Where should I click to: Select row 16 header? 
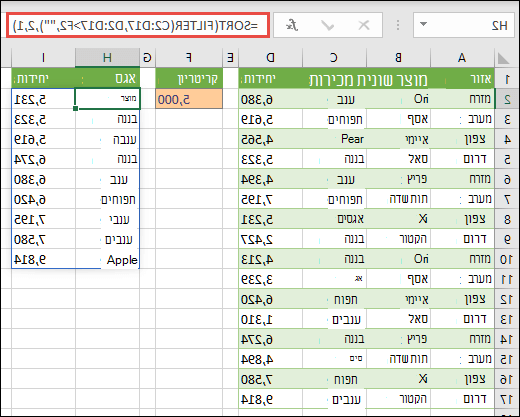[507, 379]
